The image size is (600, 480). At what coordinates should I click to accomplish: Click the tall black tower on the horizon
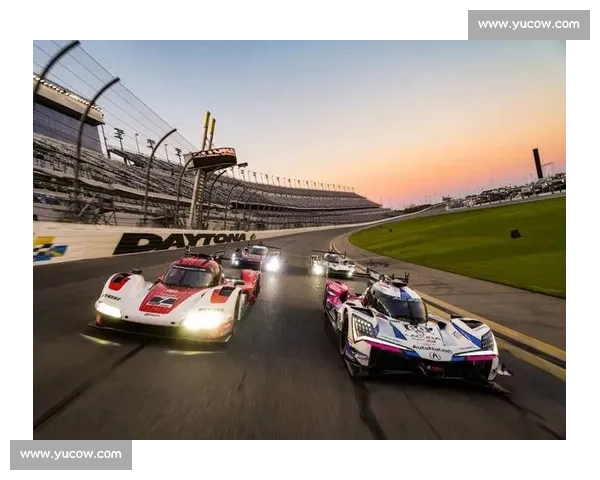[537, 163]
